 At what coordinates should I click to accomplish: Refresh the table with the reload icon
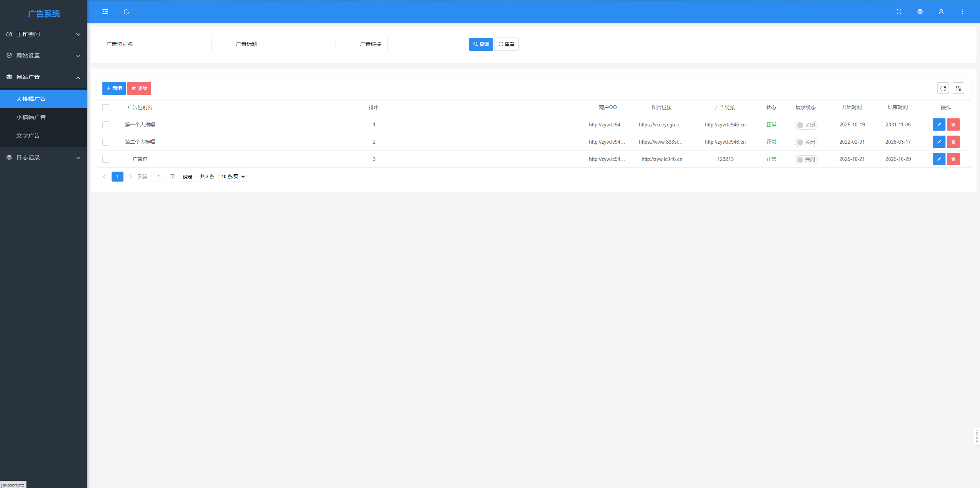pyautogui.click(x=943, y=88)
